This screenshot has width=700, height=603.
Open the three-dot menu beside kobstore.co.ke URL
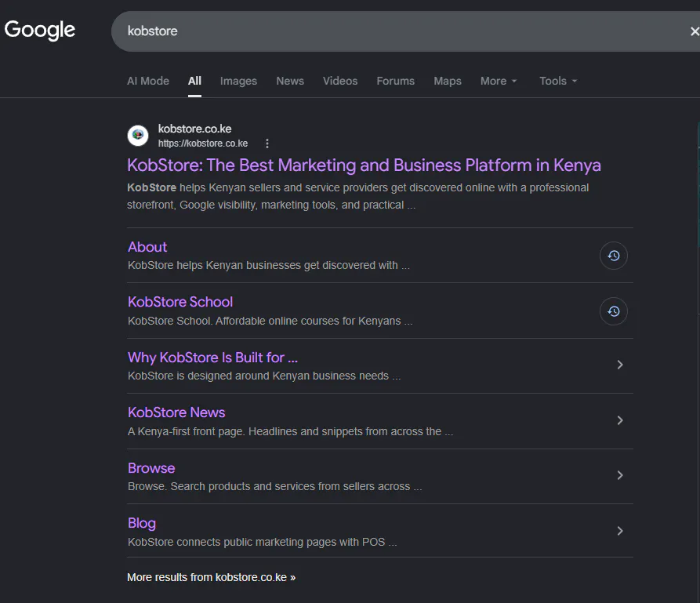(x=267, y=143)
